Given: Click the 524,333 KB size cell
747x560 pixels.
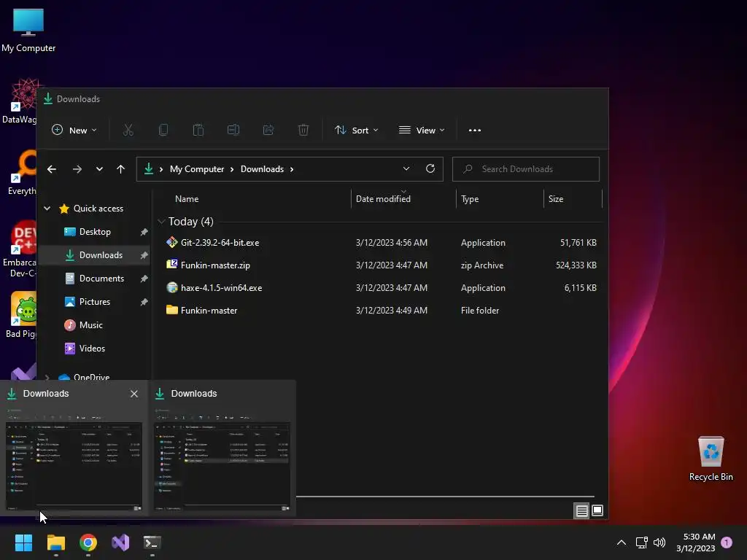Looking at the screenshot, I should point(576,265).
